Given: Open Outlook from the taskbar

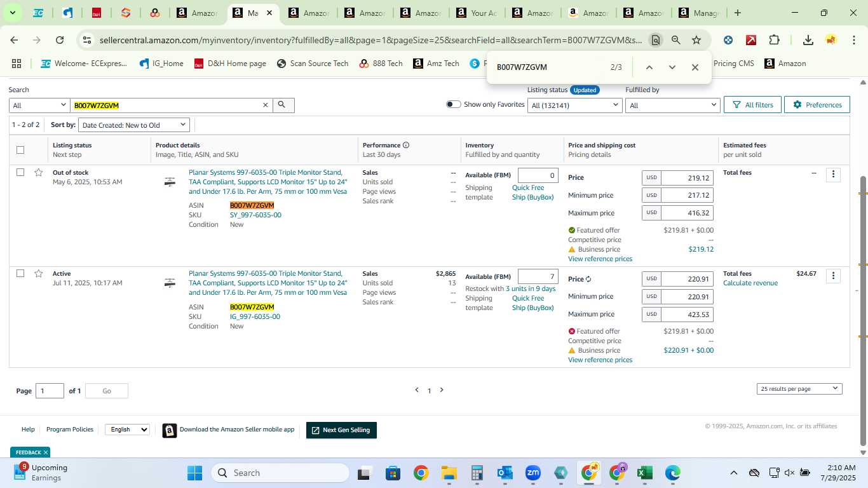Looking at the screenshot, I should (x=505, y=473).
